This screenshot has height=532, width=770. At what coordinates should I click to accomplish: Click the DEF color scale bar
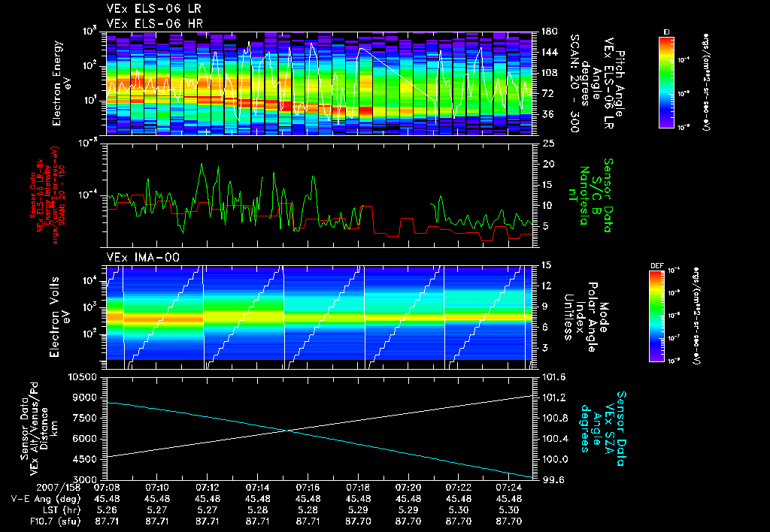(657, 316)
